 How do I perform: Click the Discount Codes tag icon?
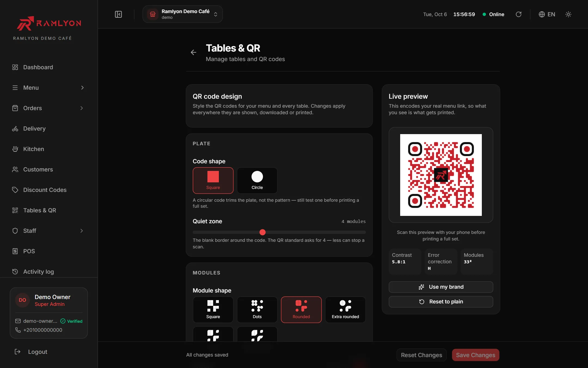tap(15, 190)
